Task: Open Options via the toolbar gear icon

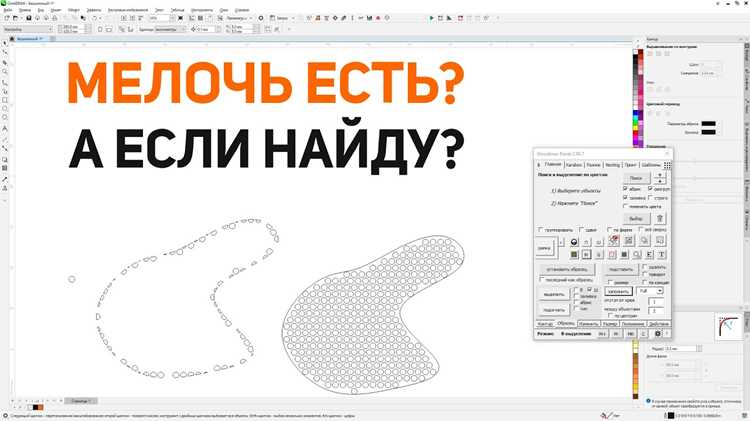Action: click(261, 18)
